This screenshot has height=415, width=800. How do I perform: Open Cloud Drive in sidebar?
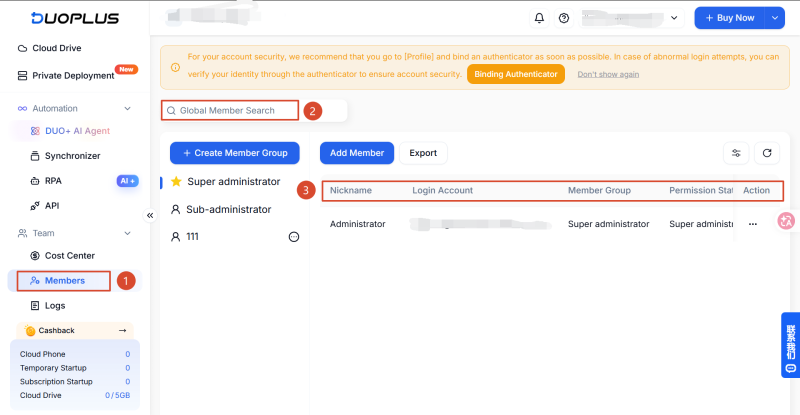click(x=57, y=48)
